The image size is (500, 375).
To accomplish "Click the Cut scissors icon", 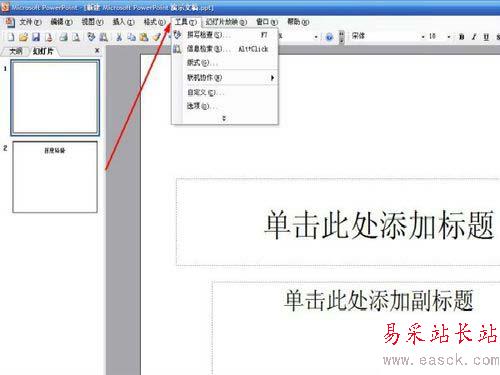I will pos(119,37).
